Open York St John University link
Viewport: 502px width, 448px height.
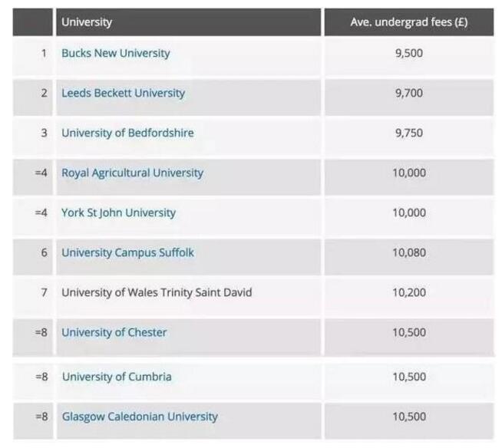pyautogui.click(x=118, y=213)
